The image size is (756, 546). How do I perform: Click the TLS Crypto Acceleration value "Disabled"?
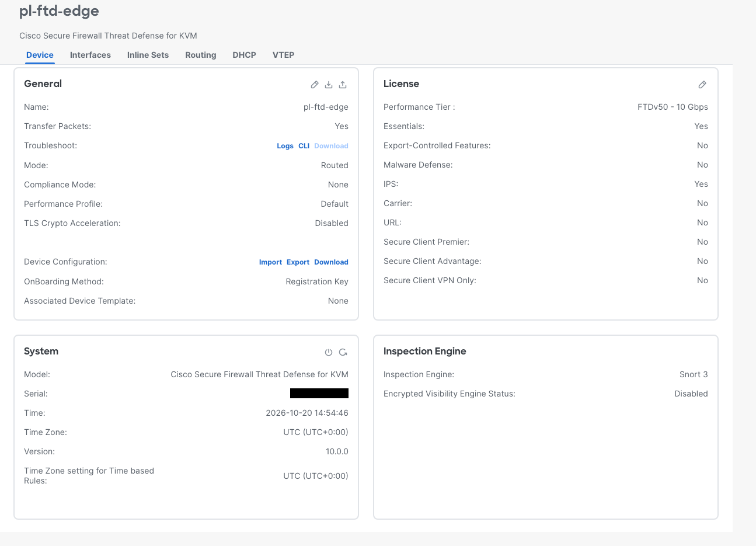[x=332, y=223]
